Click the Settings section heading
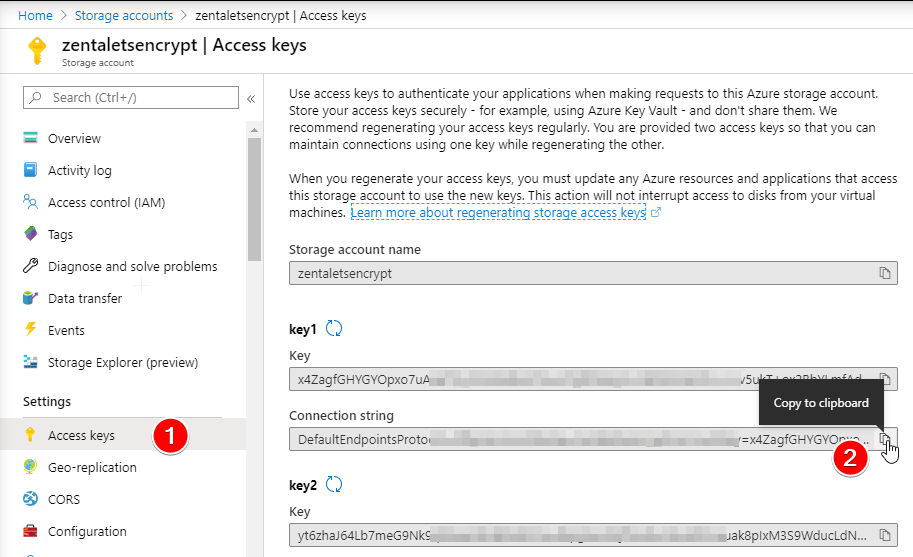 coord(47,402)
